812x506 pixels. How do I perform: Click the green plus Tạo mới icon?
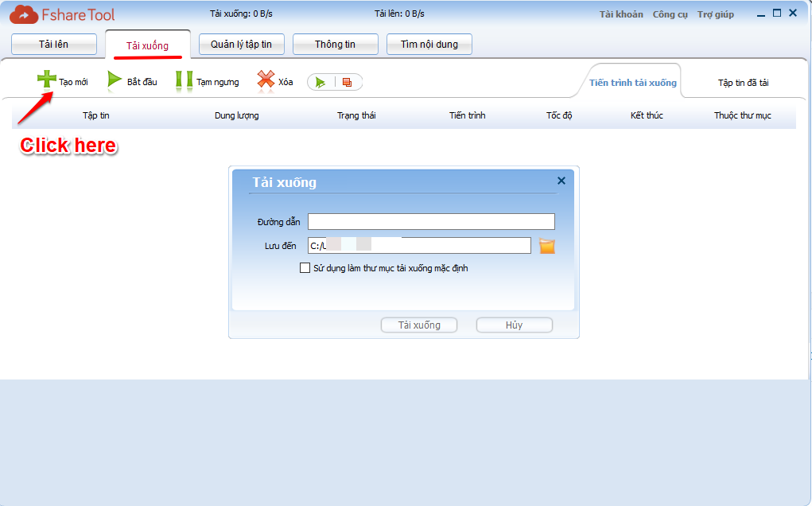click(x=47, y=80)
